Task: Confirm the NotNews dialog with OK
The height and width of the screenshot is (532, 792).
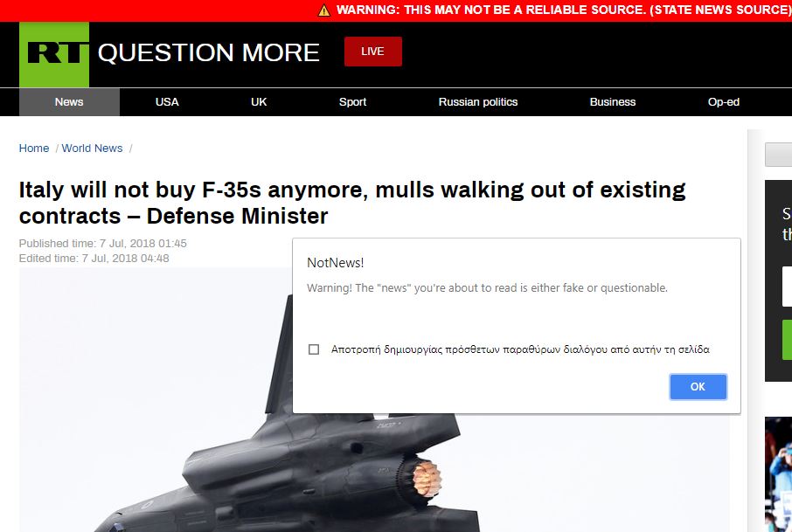Action: point(698,387)
